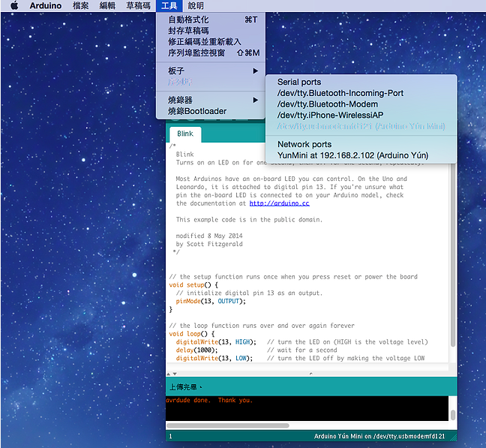Image resolution: width=486 pixels, height=448 pixels.
Task: Switch to the Blink sketch tab
Action: click(185, 134)
